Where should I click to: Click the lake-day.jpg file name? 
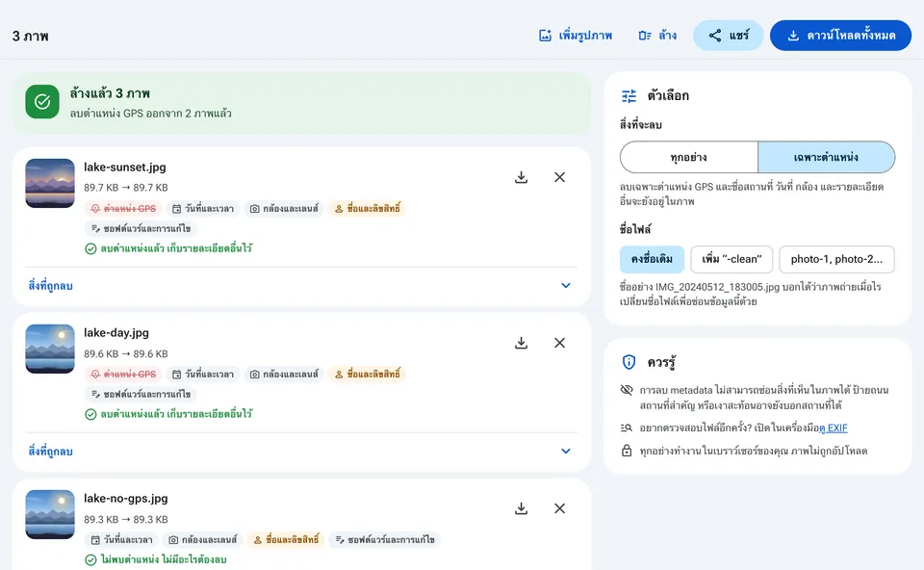click(116, 333)
